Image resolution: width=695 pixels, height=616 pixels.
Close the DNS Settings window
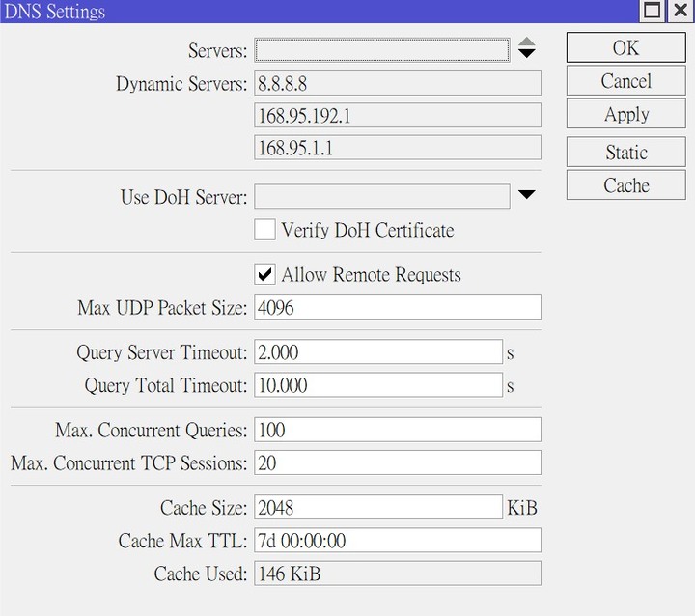click(680, 11)
